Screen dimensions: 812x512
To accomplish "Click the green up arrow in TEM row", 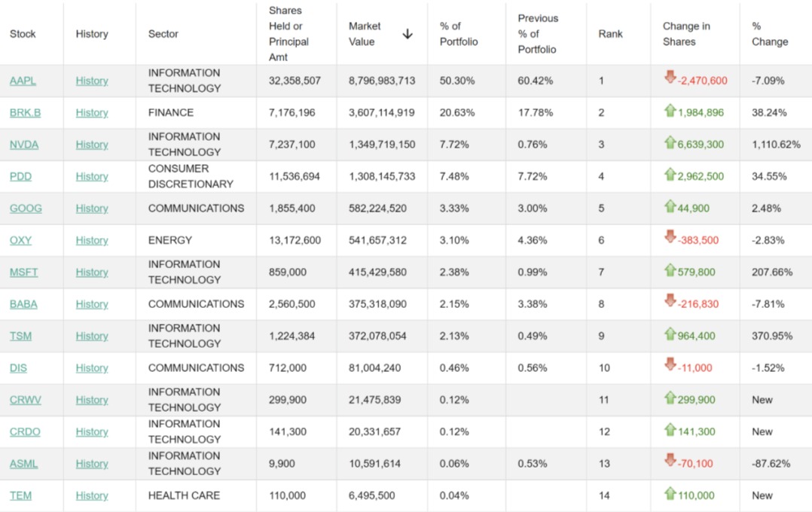I will (x=670, y=494).
